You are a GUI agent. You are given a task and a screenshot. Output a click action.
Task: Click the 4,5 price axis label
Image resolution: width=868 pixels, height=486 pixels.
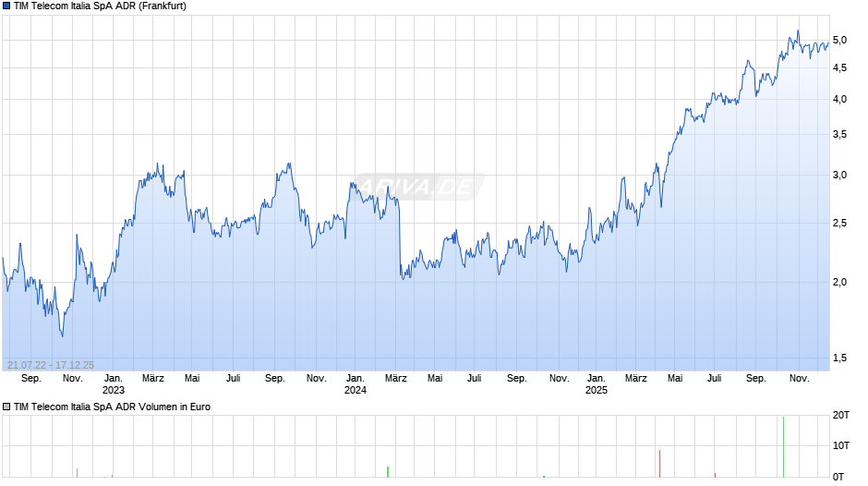839,67
